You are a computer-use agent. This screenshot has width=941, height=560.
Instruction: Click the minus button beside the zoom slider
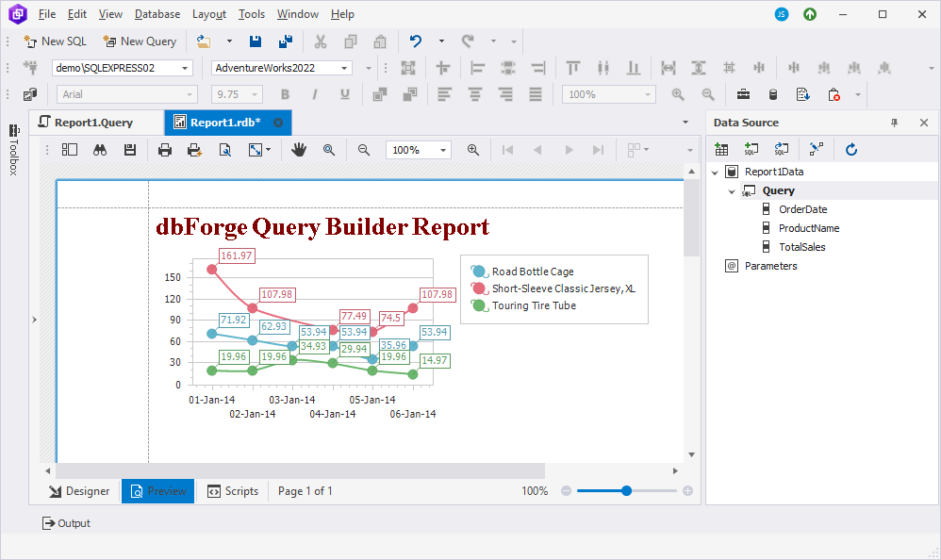click(566, 491)
